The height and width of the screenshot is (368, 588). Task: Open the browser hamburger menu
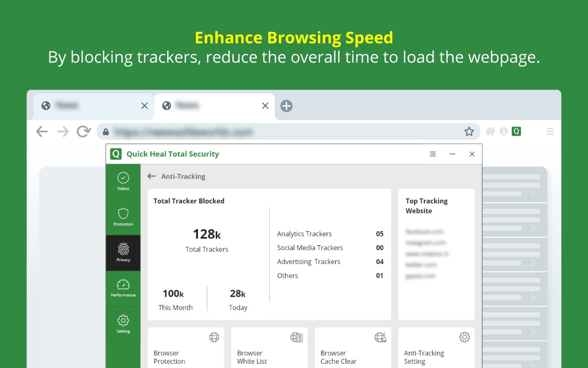coord(550,132)
